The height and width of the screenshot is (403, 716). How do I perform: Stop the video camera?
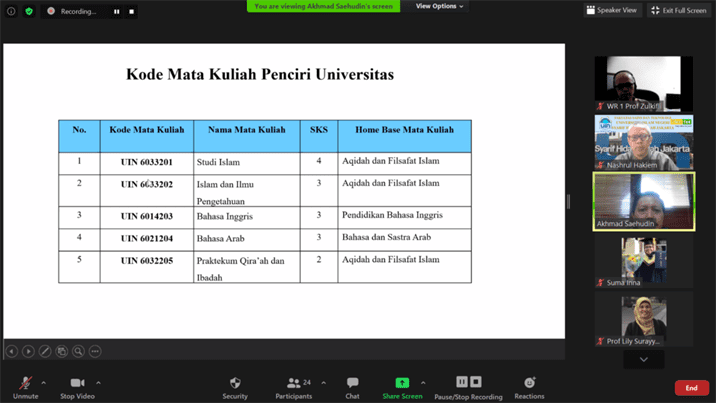pyautogui.click(x=77, y=384)
